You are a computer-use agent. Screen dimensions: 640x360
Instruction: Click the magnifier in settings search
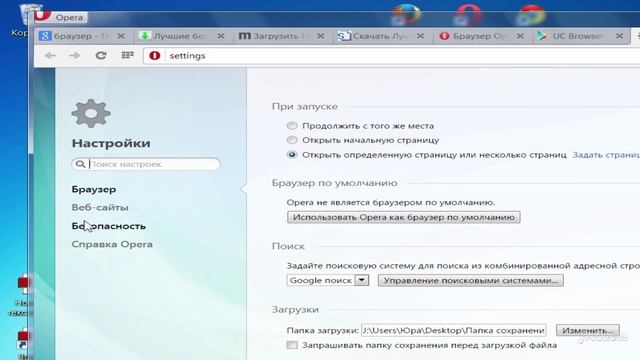pyautogui.click(x=80, y=164)
